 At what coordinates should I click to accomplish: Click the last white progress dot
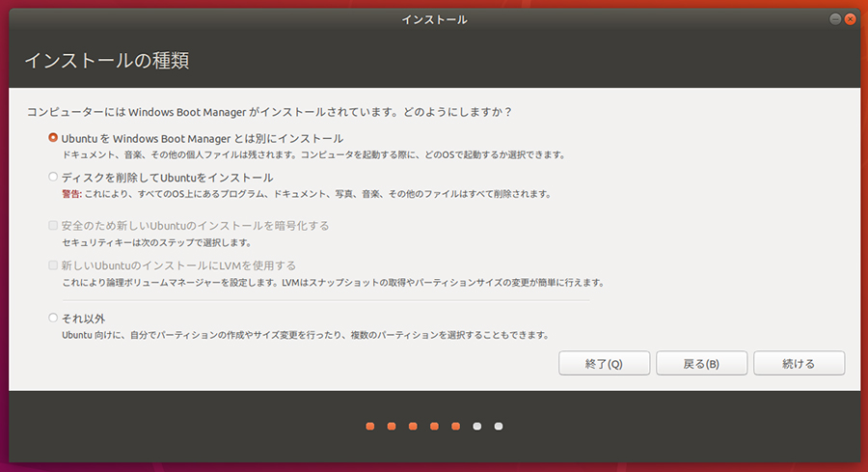tap(499, 426)
